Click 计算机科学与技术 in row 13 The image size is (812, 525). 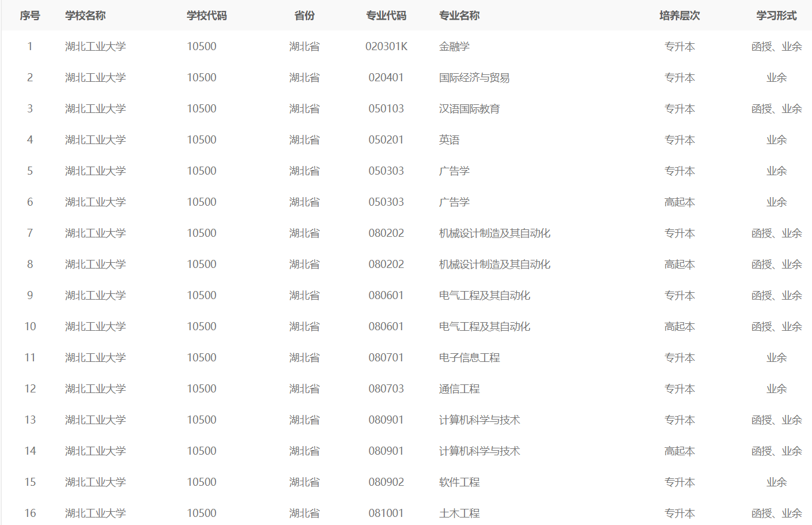coord(479,420)
